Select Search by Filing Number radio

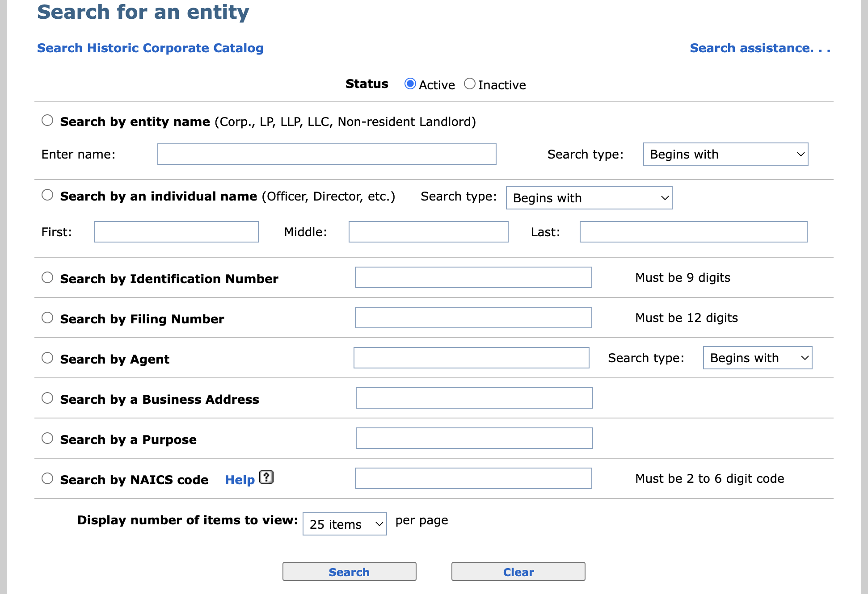click(x=47, y=318)
